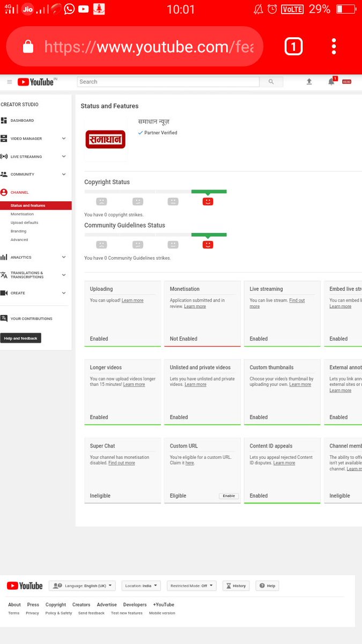
Task: Open the channel account avatar
Action: 347,82
